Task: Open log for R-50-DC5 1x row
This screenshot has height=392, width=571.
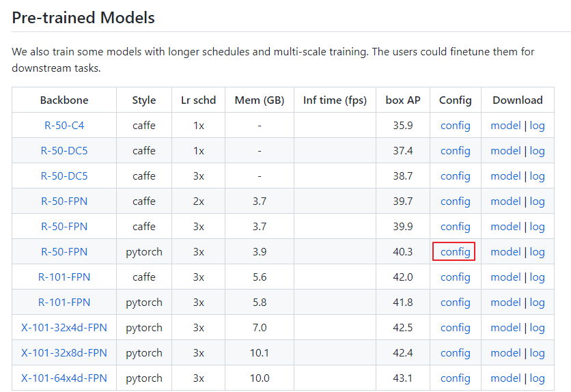Action: 537,151
